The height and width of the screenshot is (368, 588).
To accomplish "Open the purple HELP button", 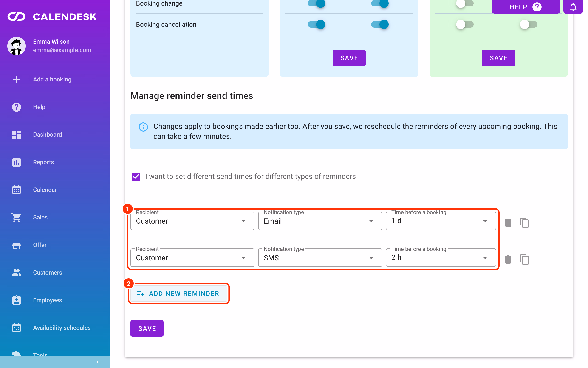I will pyautogui.click(x=526, y=7).
